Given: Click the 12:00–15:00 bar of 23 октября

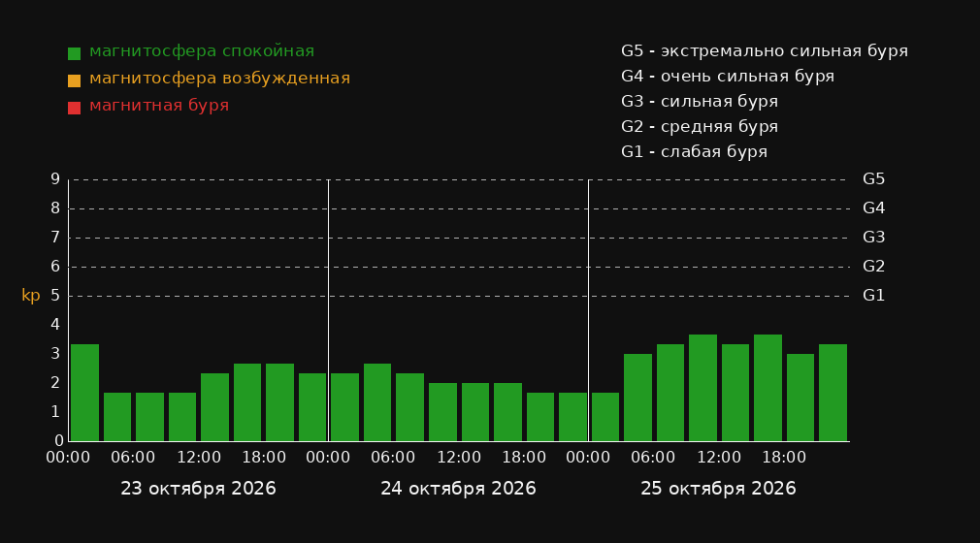Looking at the screenshot, I should (x=215, y=407).
